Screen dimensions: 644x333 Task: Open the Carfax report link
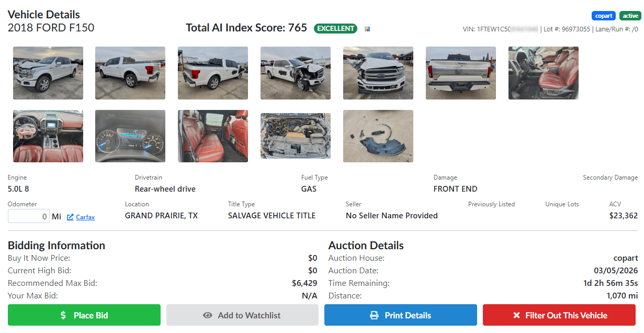[x=85, y=217]
